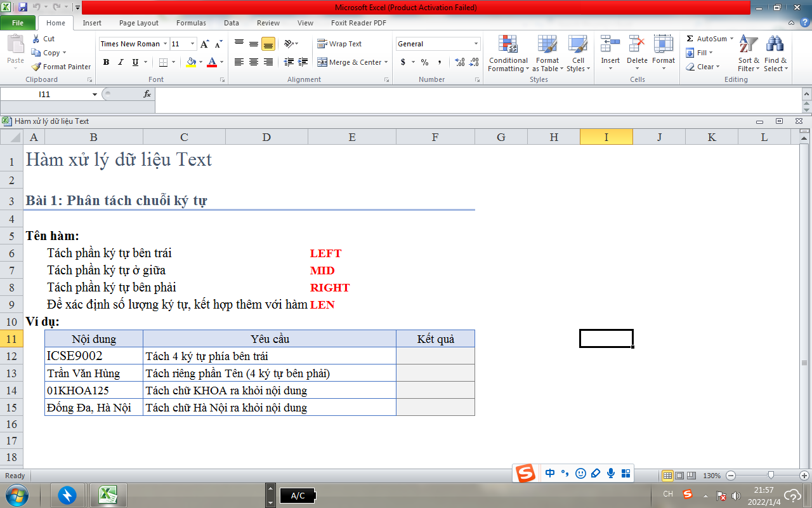Screen dimensions: 812x508
Task: Expand the Merge & Center arrow
Action: (387, 62)
